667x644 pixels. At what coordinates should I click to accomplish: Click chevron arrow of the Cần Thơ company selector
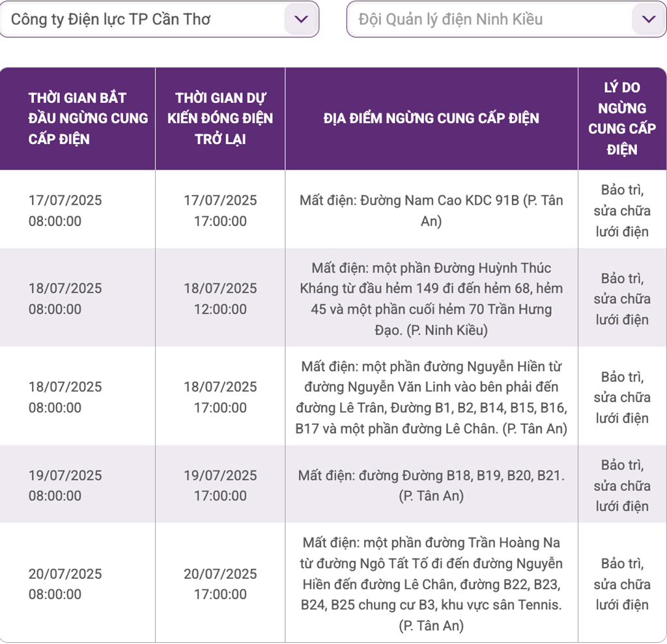pos(301,19)
